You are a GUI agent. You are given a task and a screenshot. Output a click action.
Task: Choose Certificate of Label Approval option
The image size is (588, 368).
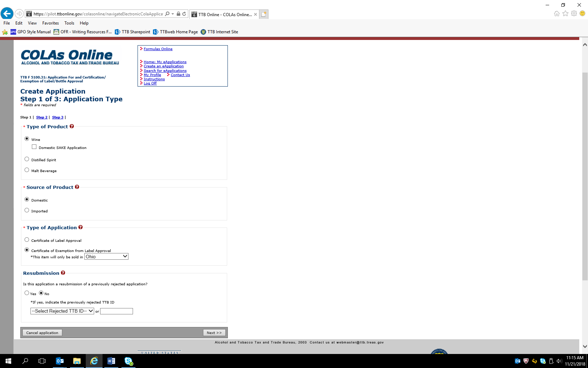tap(27, 240)
